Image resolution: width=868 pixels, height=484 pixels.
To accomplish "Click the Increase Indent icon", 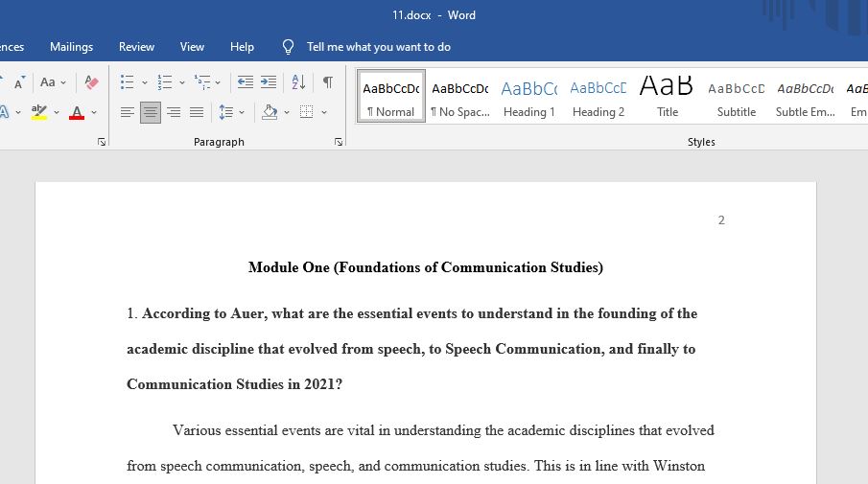I will (x=269, y=82).
